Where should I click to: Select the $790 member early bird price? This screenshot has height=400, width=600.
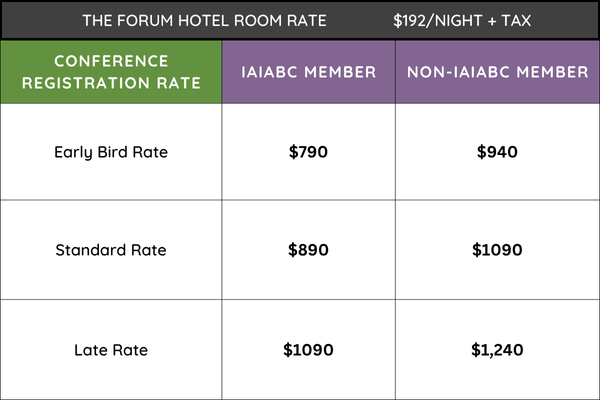tap(308, 153)
